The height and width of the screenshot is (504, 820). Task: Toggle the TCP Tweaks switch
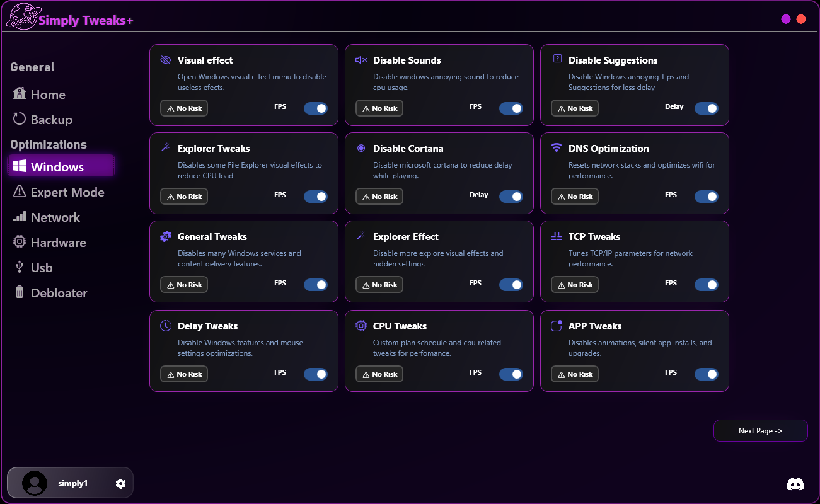(707, 285)
